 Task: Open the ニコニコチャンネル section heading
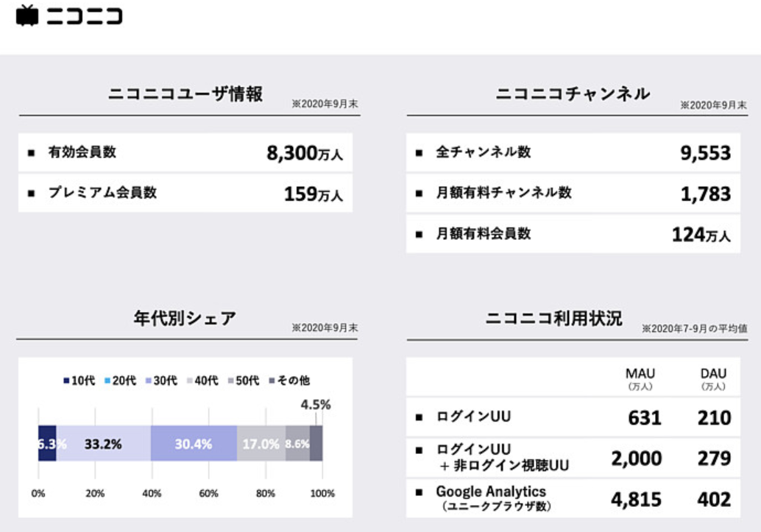pos(573,94)
